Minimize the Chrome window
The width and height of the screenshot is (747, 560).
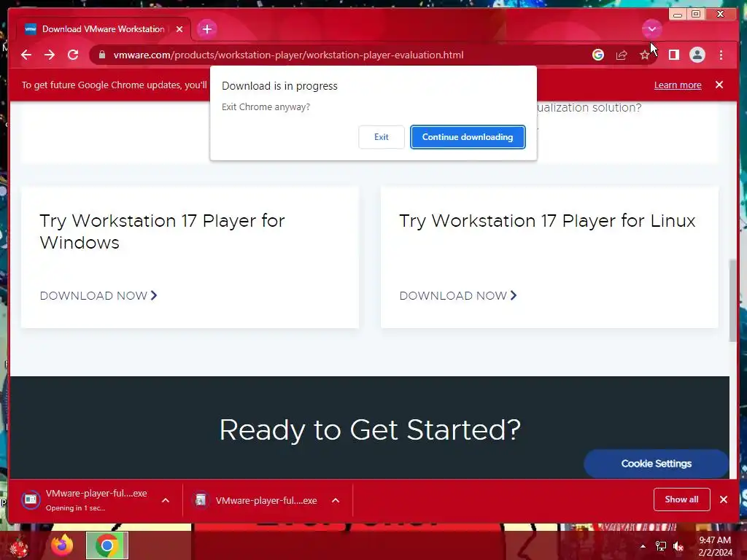(678, 15)
